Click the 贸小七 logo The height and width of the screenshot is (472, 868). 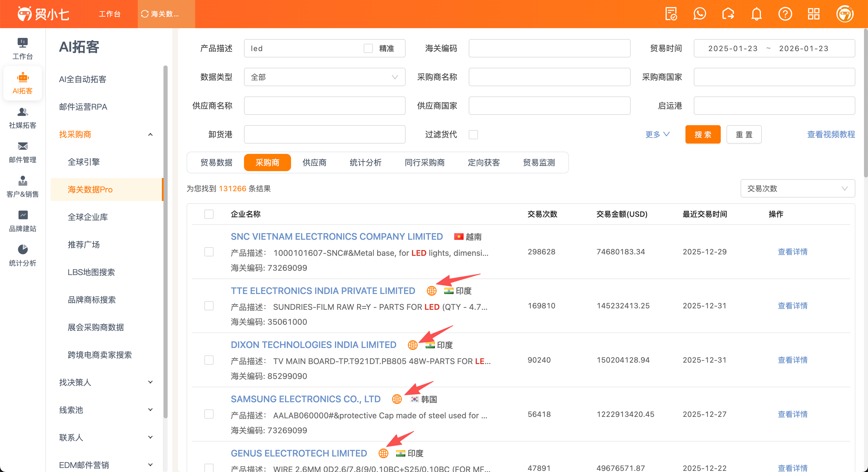tap(43, 14)
